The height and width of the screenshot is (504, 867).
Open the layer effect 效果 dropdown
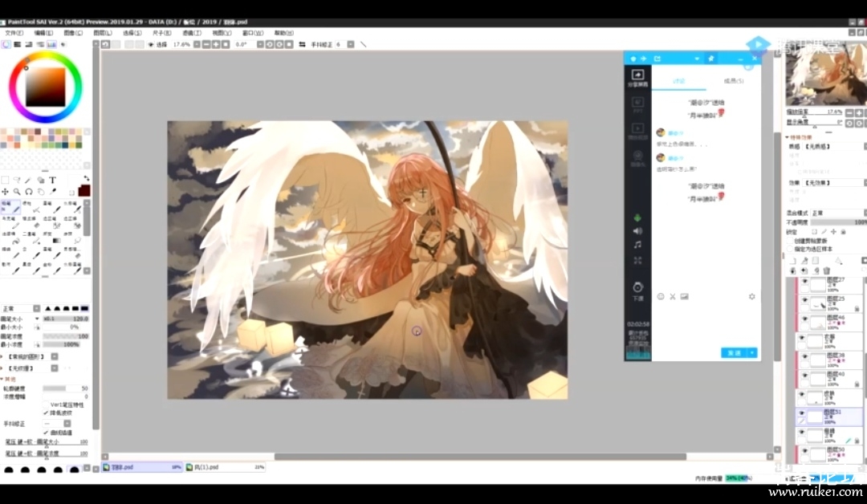836,182
